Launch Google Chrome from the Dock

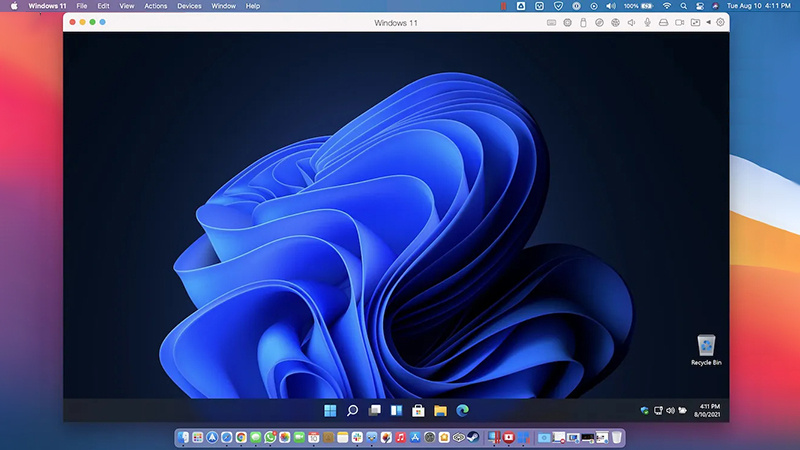(241, 437)
